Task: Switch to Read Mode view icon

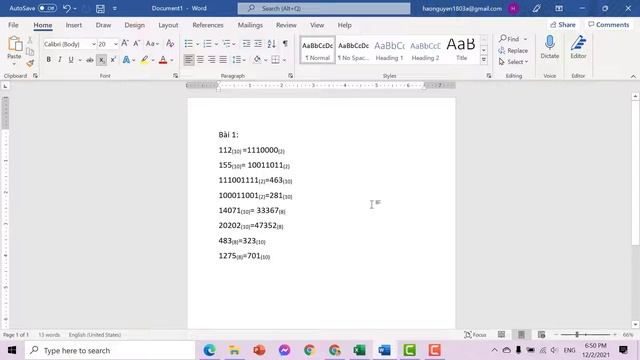Action: [x=501, y=335]
